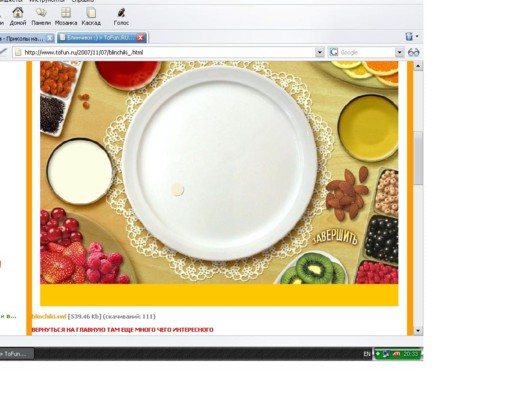Open the address bar history dropdown
This screenshot has width=524, height=393.
tap(319, 52)
